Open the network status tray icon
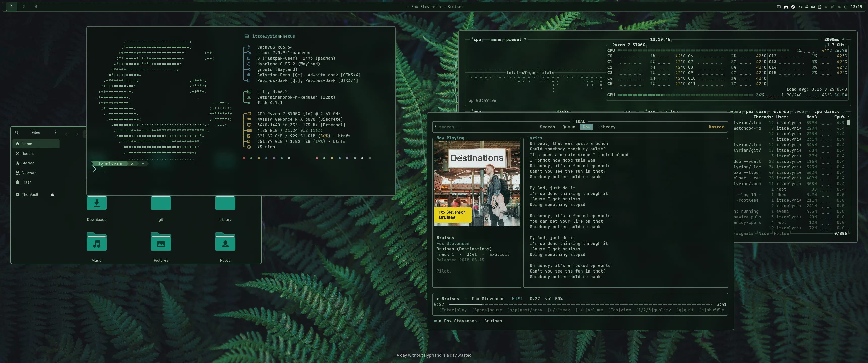The height and width of the screenshot is (363, 868). pyautogui.click(x=779, y=7)
